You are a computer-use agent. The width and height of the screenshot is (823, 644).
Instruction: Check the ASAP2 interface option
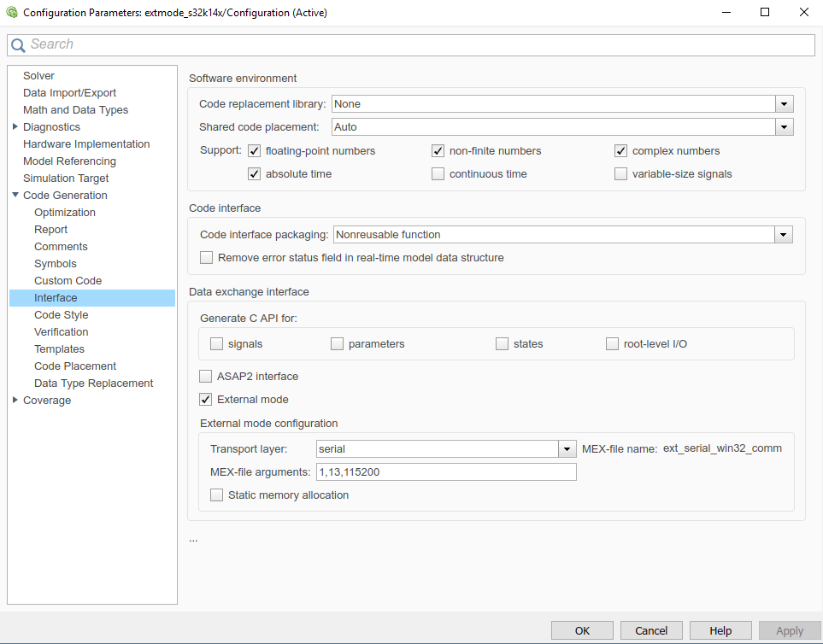(205, 377)
